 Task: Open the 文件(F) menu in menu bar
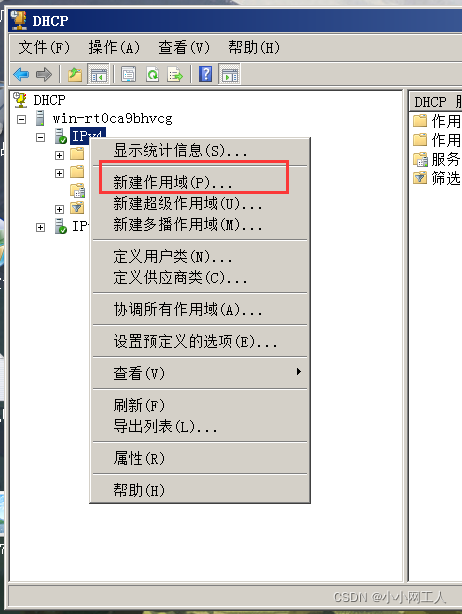44,47
